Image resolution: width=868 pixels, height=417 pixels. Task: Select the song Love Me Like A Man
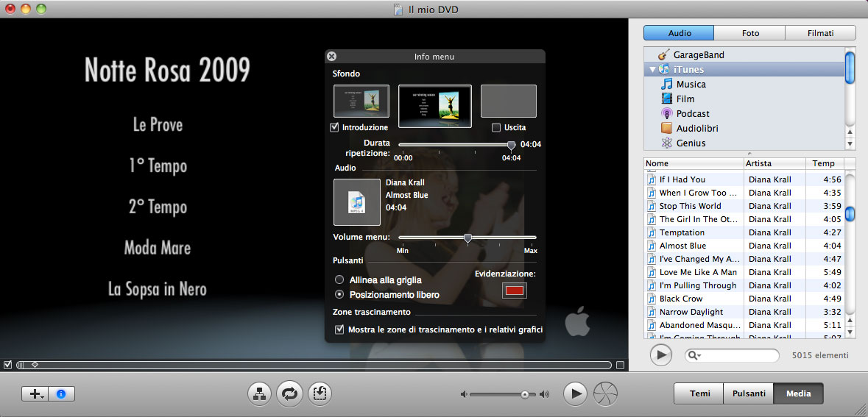(744, 272)
